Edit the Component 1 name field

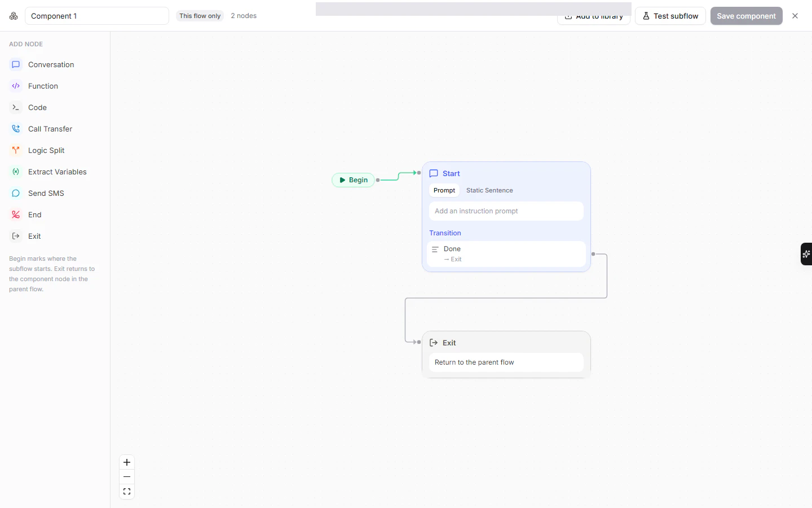(97, 16)
